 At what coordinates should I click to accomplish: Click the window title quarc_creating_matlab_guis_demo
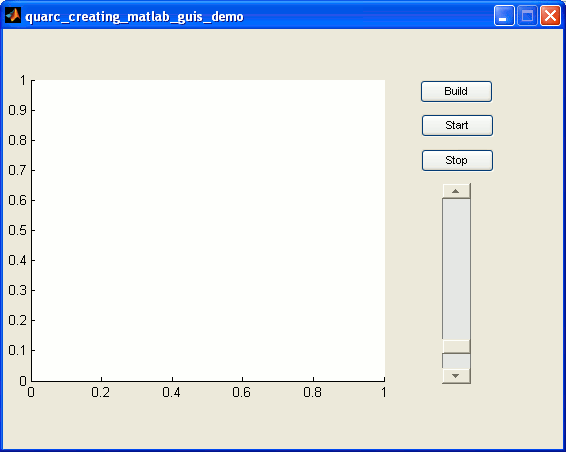[x=134, y=17]
